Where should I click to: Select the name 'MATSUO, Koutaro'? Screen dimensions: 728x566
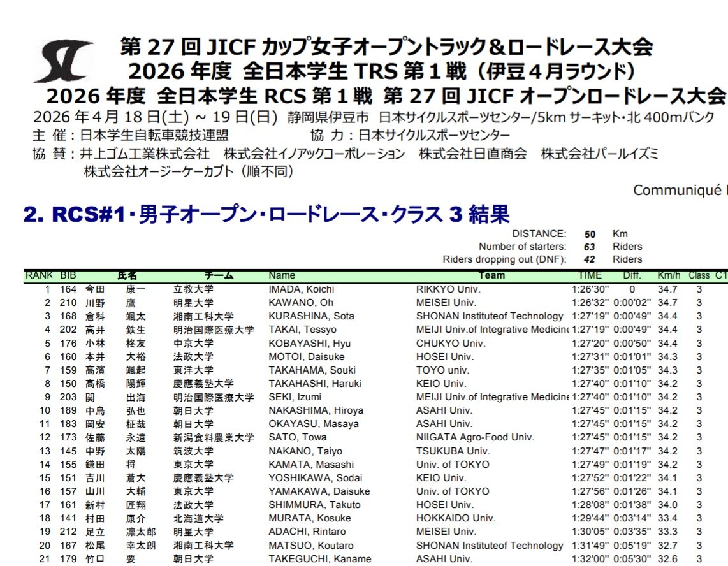[310, 545]
